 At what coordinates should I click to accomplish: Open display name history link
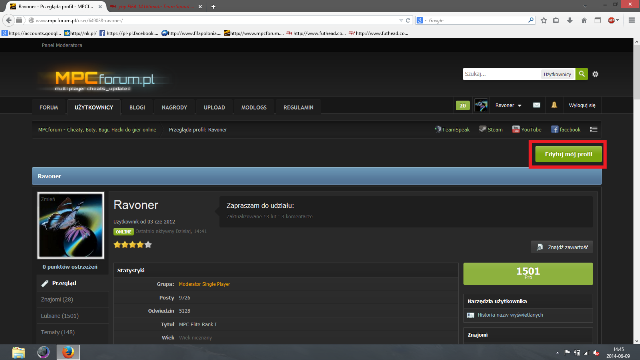[x=510, y=315]
